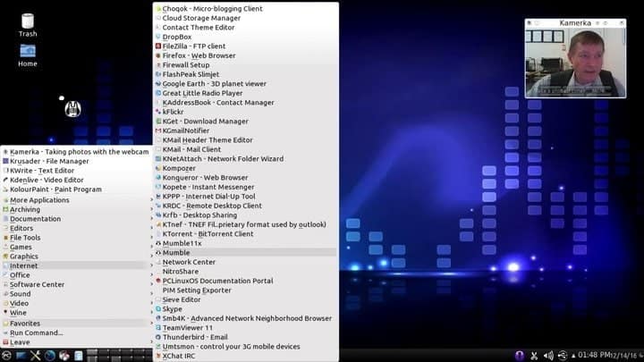Click the application launcher menu button on taskbar
Viewport: 644px width, 362px height.
point(6,356)
